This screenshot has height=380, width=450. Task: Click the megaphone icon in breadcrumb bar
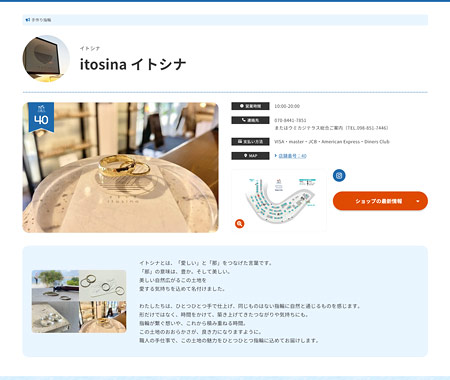pos(28,20)
